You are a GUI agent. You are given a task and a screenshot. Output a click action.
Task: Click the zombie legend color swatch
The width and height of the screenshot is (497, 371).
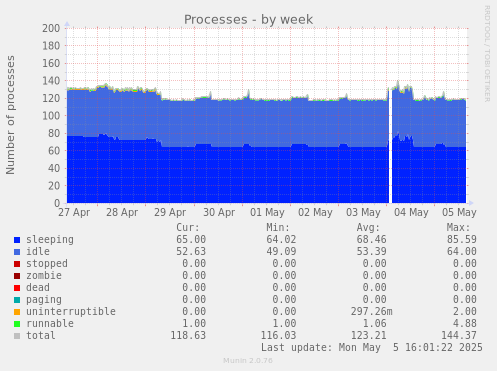(x=17, y=276)
